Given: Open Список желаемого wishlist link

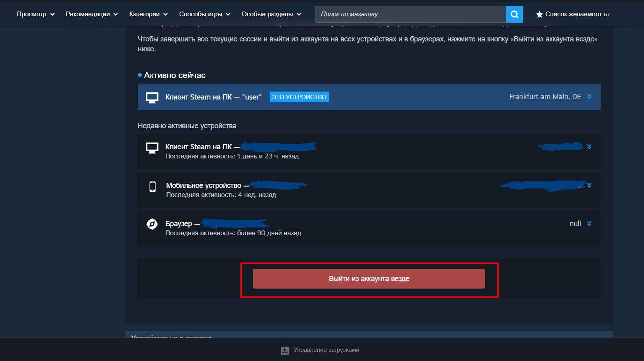Looking at the screenshot, I should point(573,14).
